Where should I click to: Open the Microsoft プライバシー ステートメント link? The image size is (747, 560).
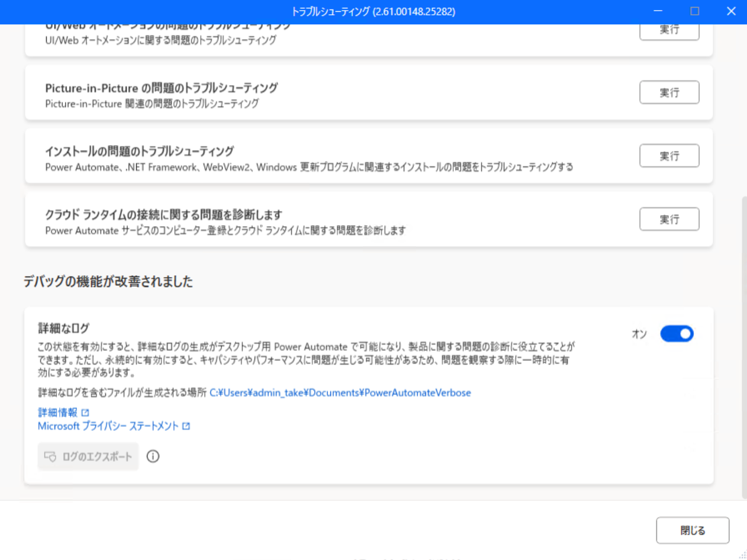point(108,426)
